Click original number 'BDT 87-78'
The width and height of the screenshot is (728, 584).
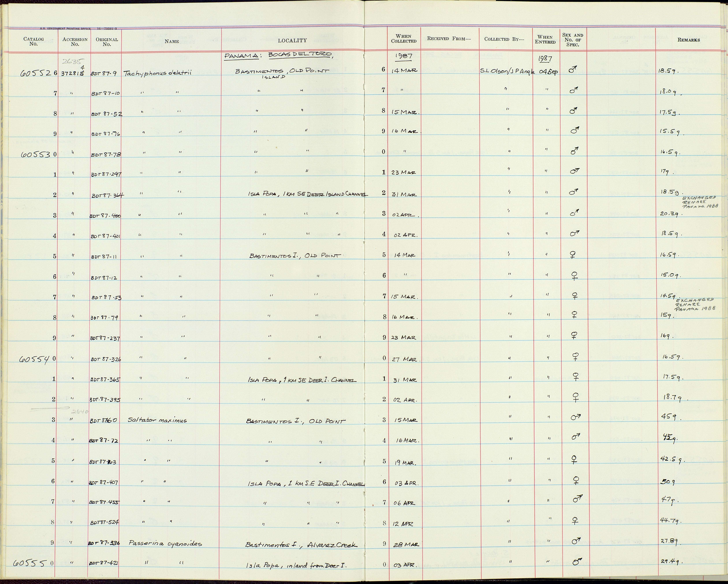[x=106, y=155]
